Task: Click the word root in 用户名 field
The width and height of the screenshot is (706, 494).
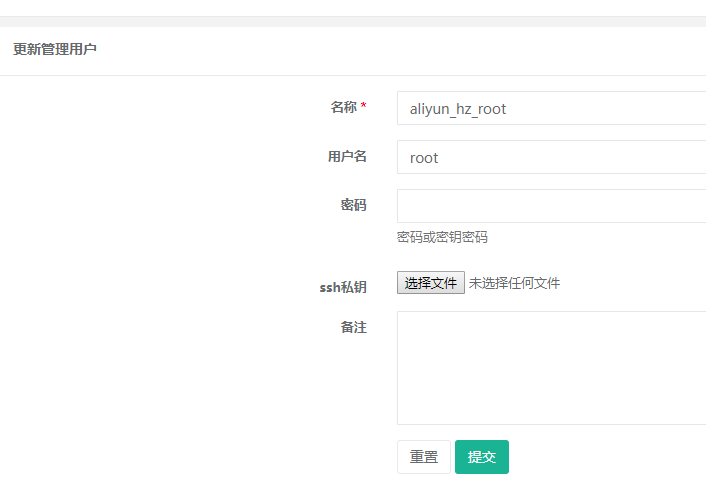Action: pyautogui.click(x=424, y=158)
